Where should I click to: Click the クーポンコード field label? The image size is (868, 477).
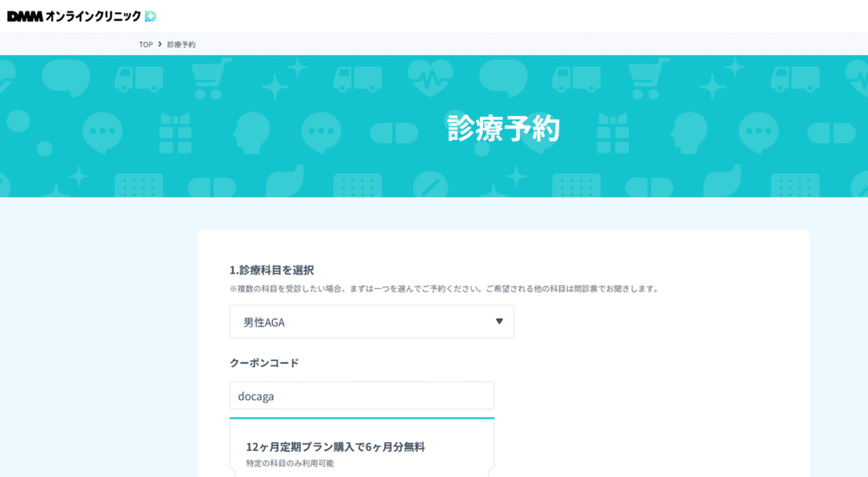coord(264,363)
